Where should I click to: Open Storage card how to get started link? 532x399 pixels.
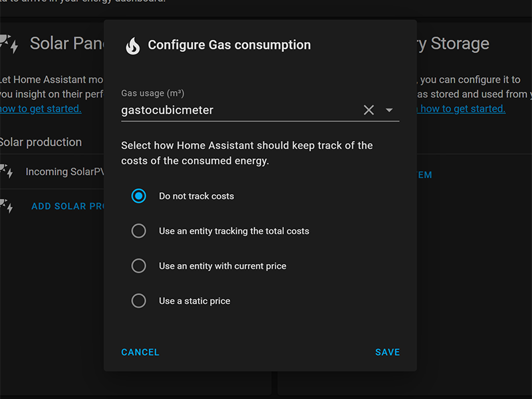(462, 108)
